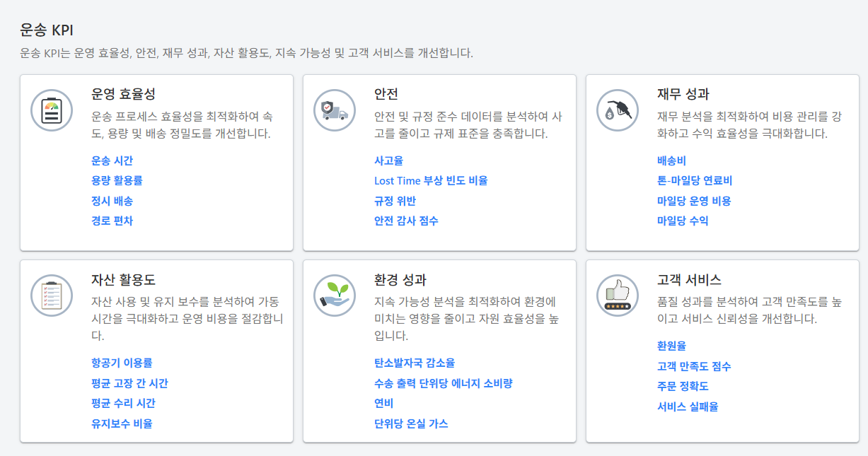Click the 톤-마일당 연료비 link
Screen dimensions: 868x456
pos(694,181)
